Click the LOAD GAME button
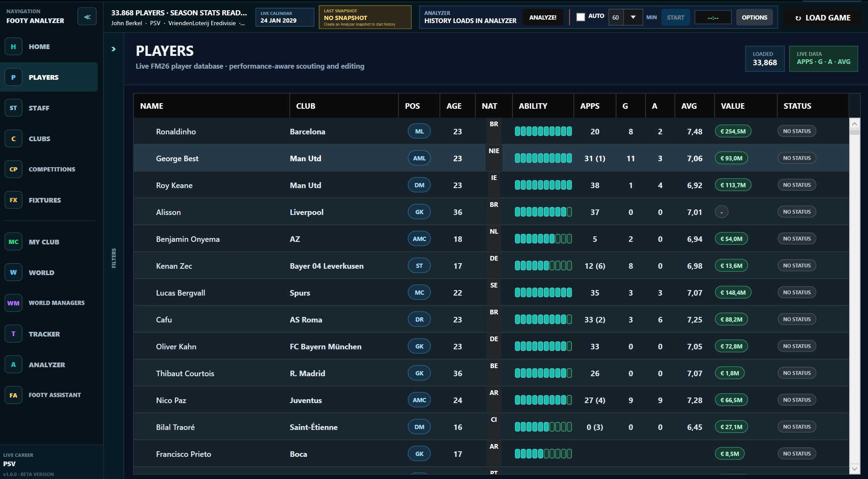The image size is (868, 479). 823,18
